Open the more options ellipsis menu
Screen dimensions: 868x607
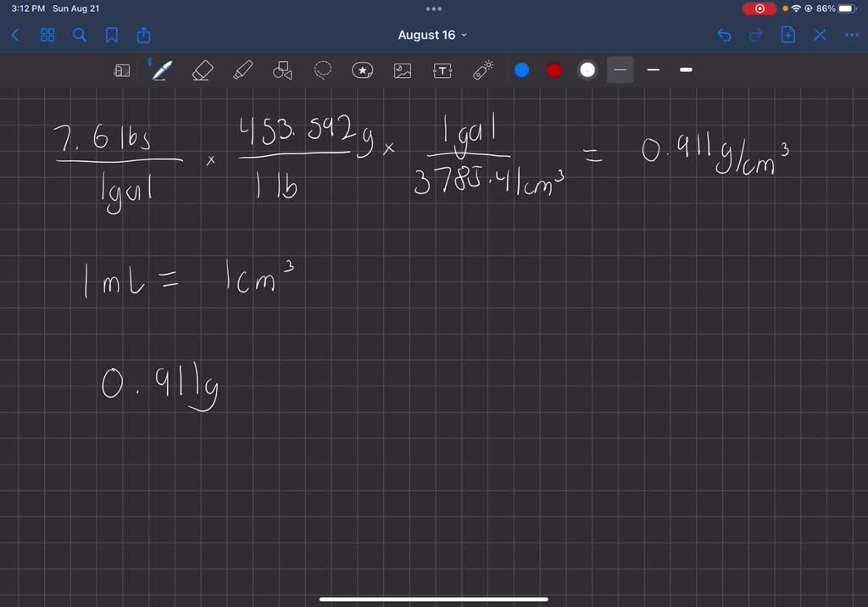851,35
